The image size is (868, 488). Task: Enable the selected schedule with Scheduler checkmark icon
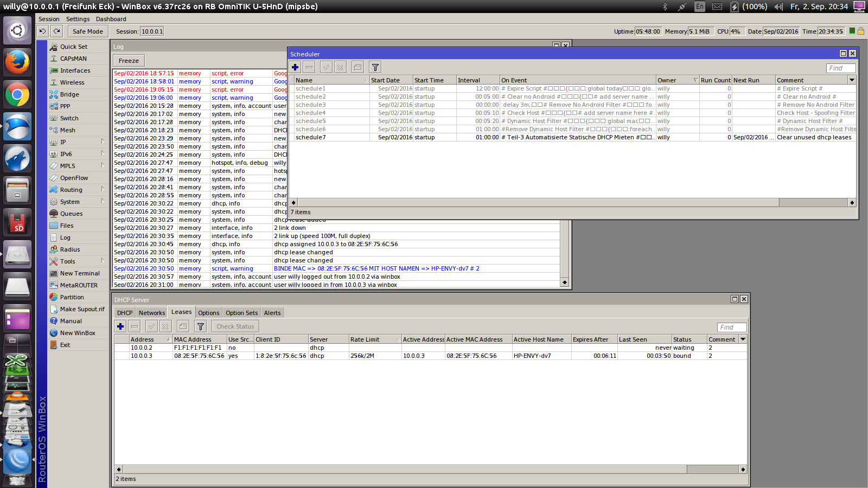(x=326, y=67)
